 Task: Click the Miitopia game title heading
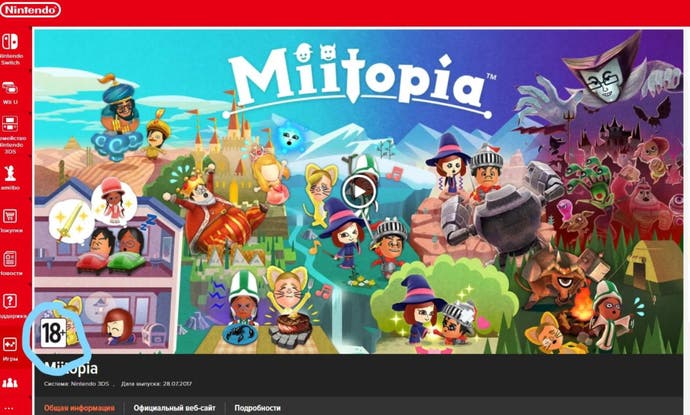(x=71, y=368)
